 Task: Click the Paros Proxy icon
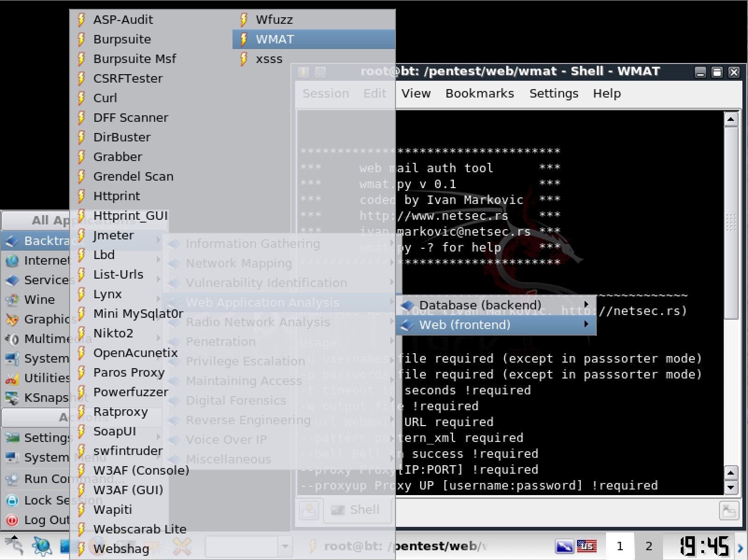tap(81, 372)
